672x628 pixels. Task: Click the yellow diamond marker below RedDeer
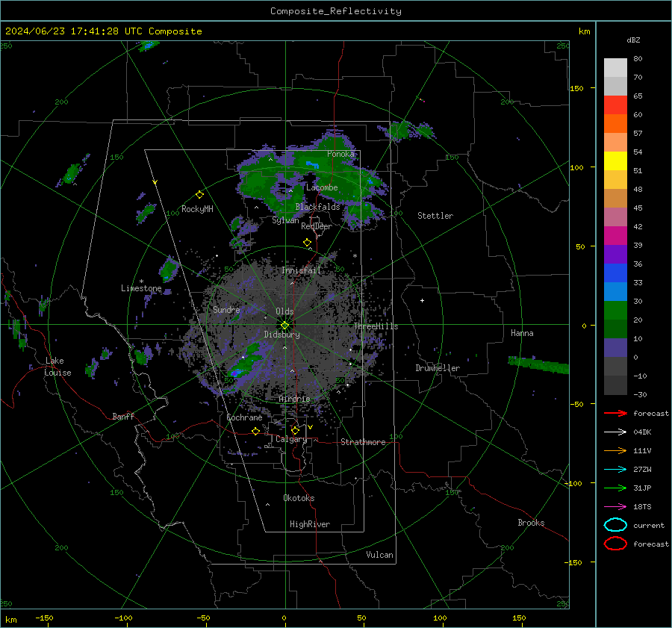pos(307,243)
